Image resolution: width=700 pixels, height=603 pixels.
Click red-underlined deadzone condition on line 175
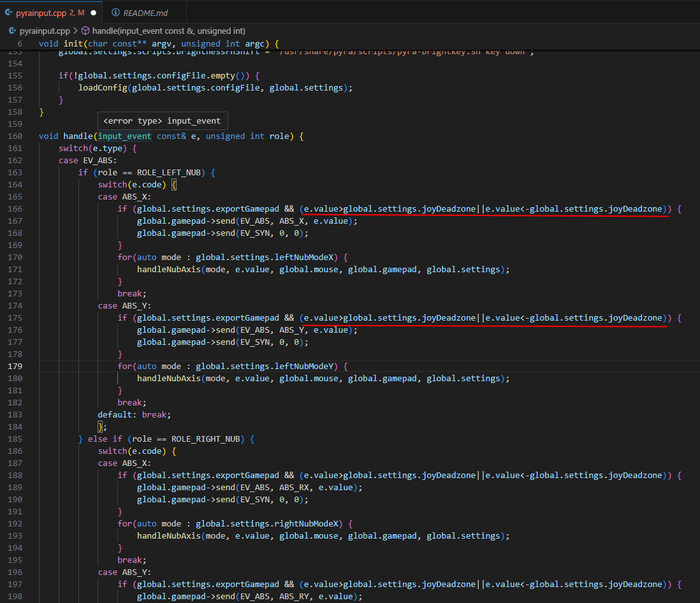point(485,317)
